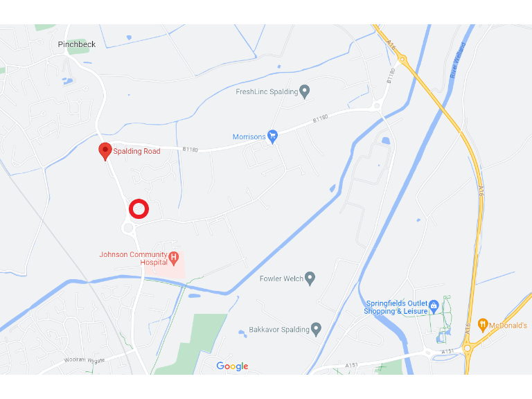Open the Johnson Community Hospital H marker
The height and width of the screenshot is (399, 532).
click(174, 258)
